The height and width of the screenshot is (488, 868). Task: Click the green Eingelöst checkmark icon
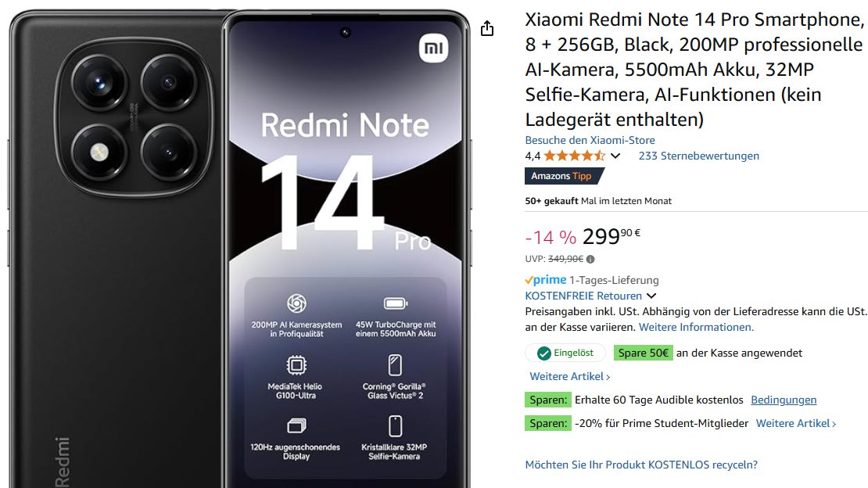coord(544,353)
